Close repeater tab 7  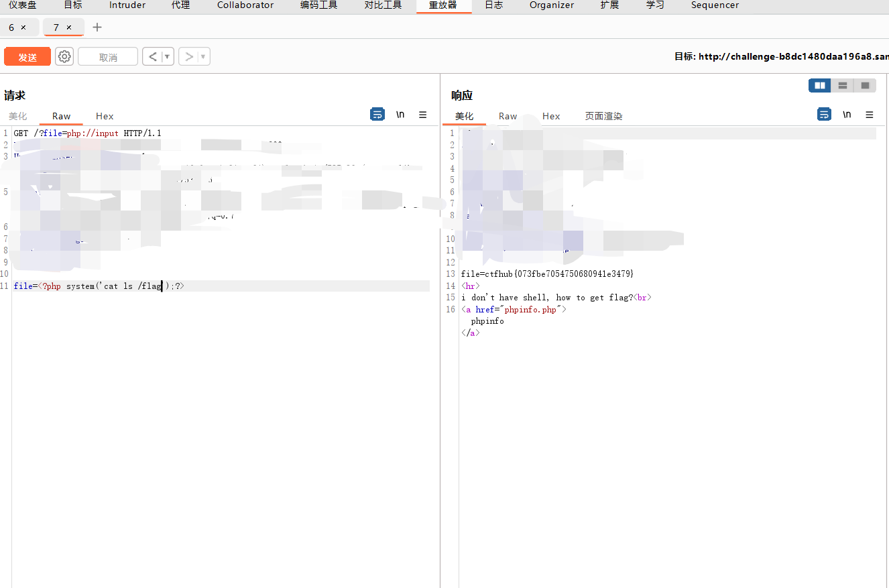(x=68, y=27)
